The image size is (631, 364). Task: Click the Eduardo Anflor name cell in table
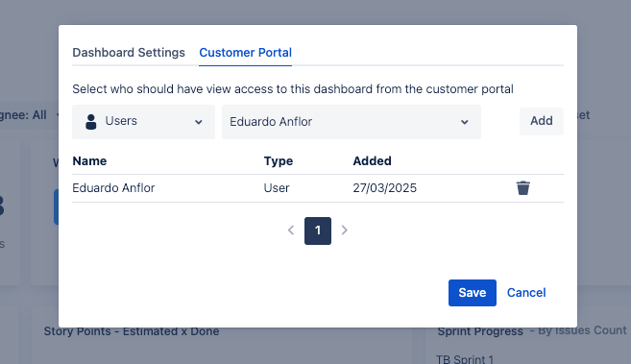(113, 188)
